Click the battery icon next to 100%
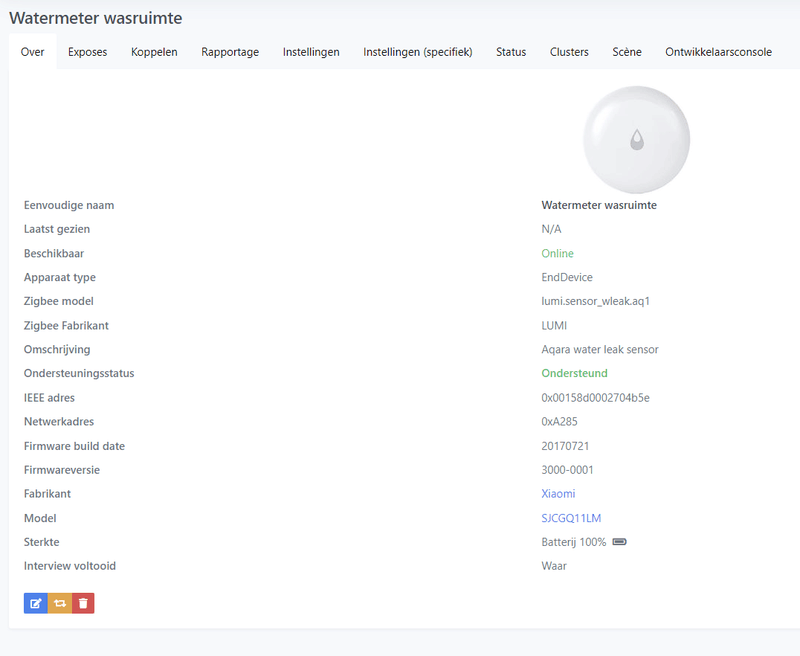 619,542
